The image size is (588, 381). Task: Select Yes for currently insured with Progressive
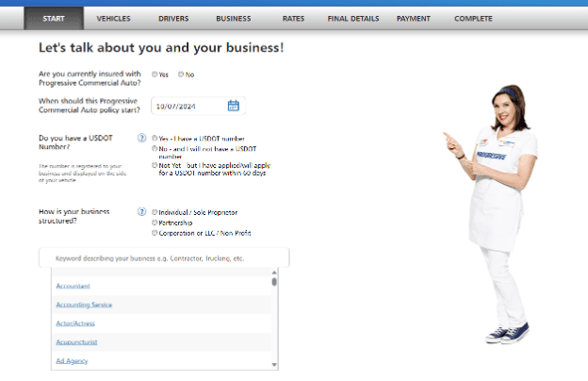click(155, 75)
